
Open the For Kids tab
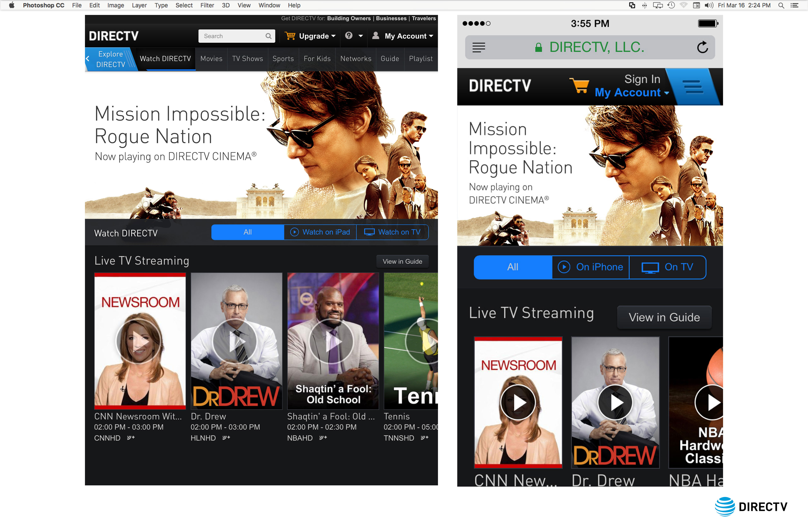317,59
